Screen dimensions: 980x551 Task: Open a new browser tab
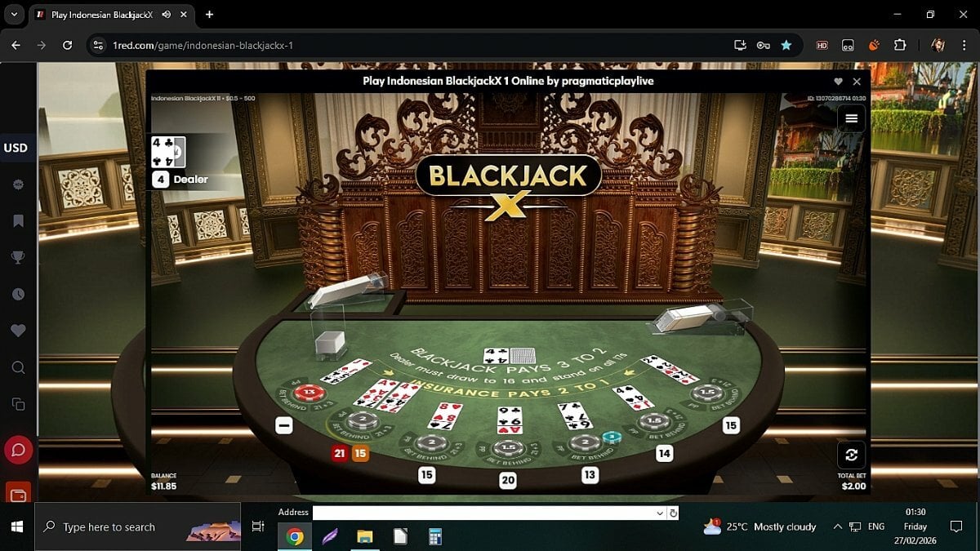(210, 15)
